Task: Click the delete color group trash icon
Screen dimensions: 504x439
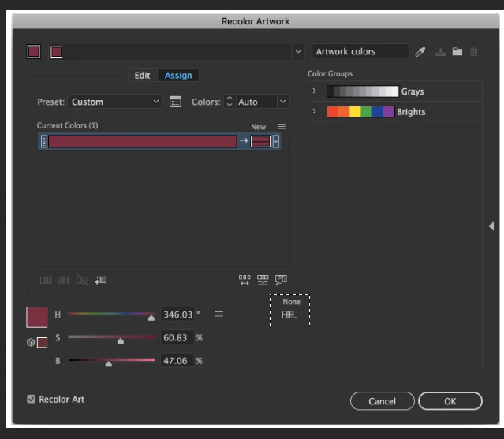Action: (x=474, y=52)
